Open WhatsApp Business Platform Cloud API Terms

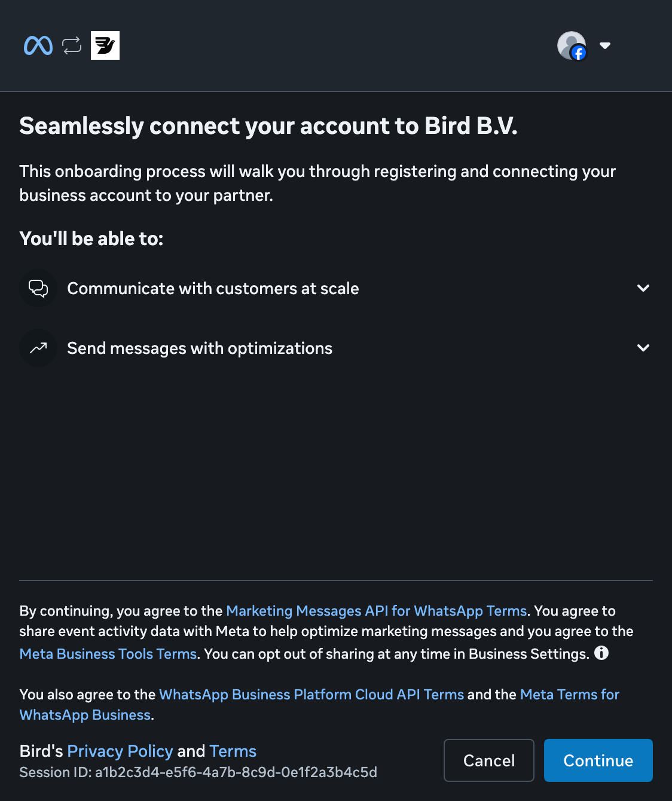click(311, 695)
